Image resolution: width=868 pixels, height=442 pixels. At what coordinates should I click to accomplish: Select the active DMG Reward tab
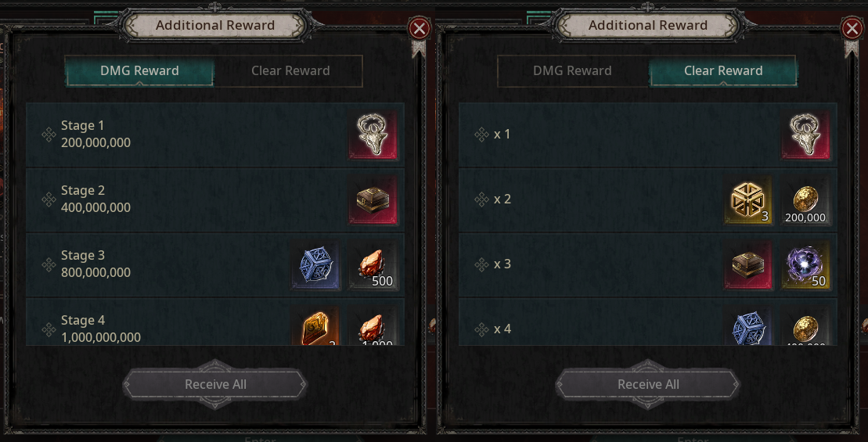tap(139, 71)
